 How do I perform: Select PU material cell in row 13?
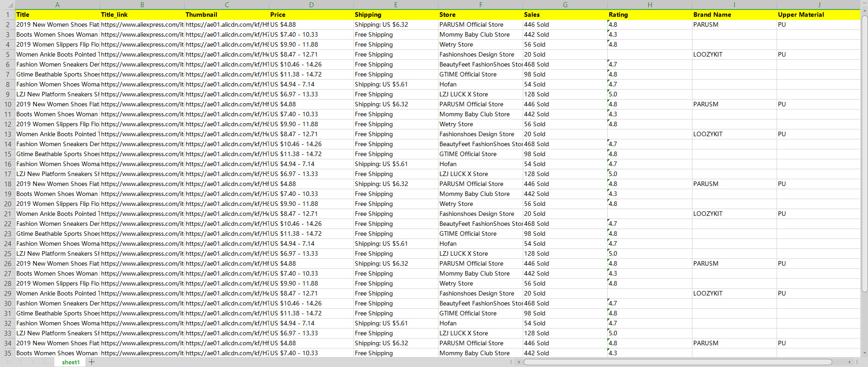click(818, 134)
